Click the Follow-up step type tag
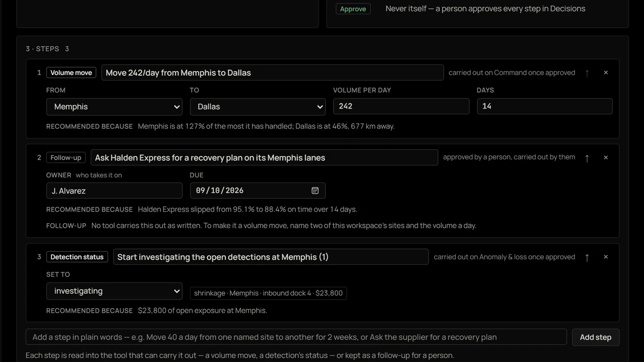The width and height of the screenshot is (644, 362). click(66, 158)
